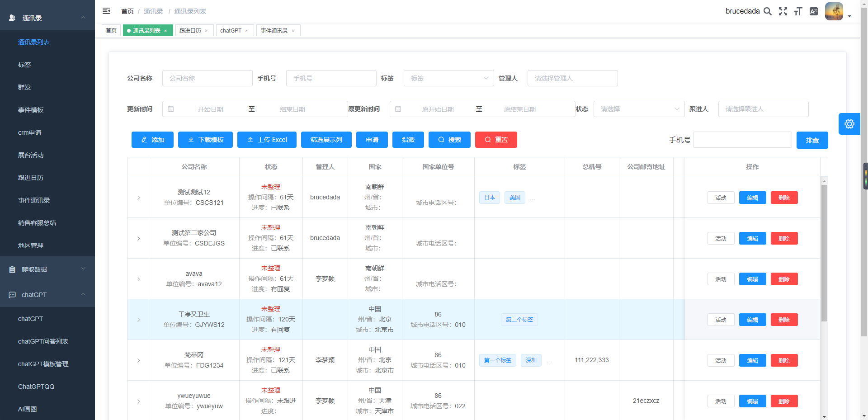The width and height of the screenshot is (868, 420).
Task: Open the header search magnifier icon
Action: tap(768, 11)
